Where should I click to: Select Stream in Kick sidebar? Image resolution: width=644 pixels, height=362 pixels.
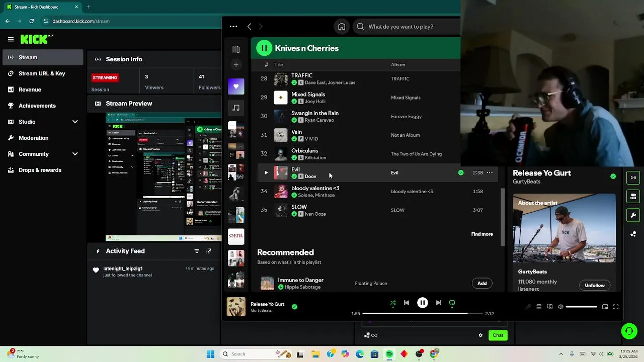(x=43, y=57)
